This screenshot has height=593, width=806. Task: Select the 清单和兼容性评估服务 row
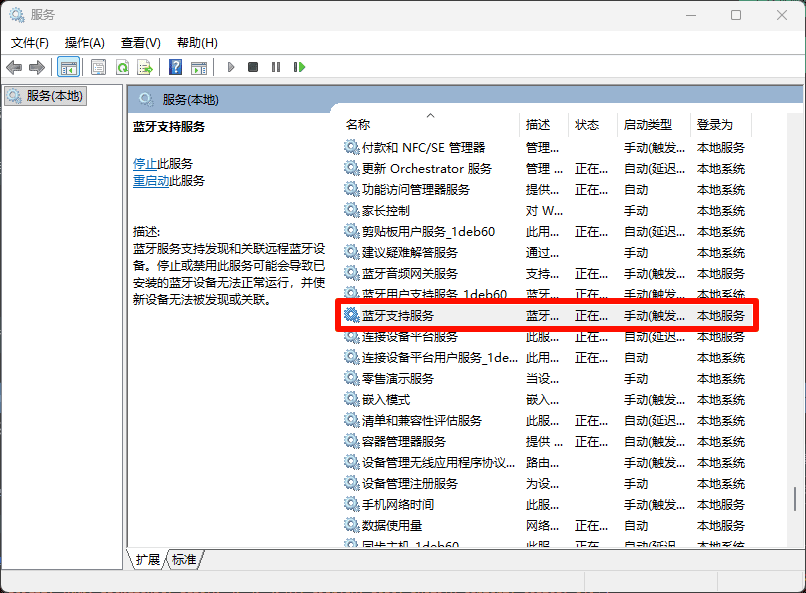tap(547, 421)
